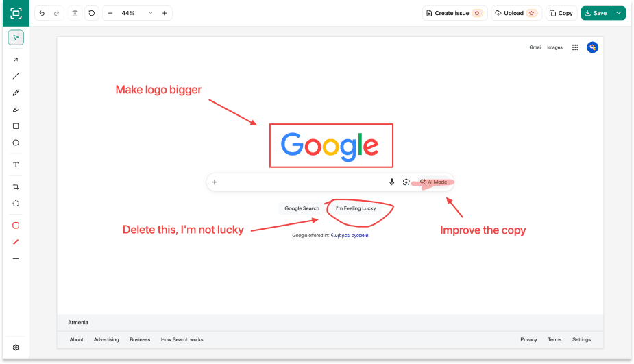Select the Highlighter tool

16,109
